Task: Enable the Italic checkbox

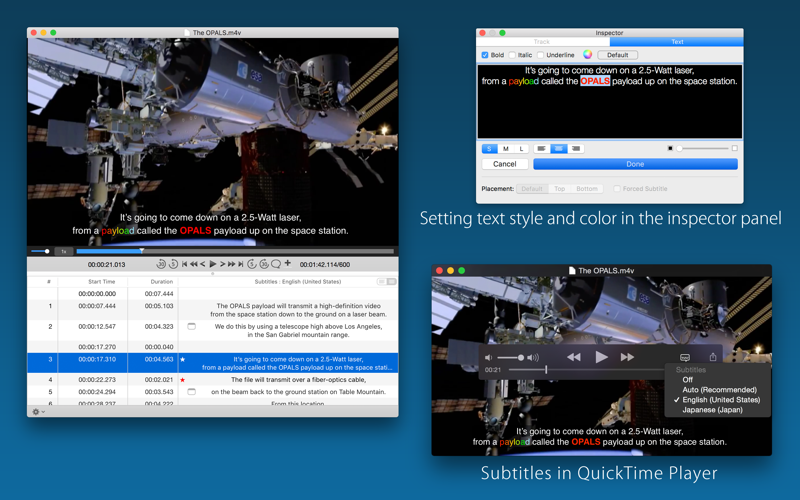Action: [x=513, y=55]
